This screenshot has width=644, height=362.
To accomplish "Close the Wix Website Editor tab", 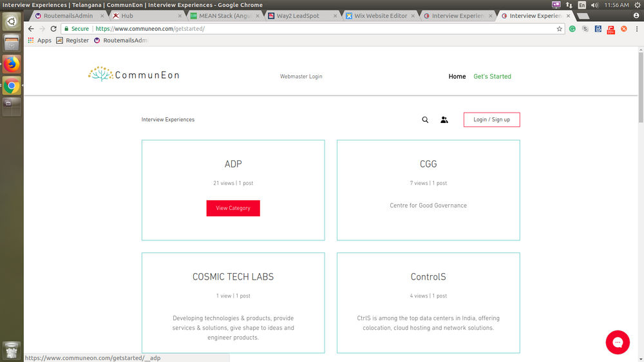I will (413, 15).
